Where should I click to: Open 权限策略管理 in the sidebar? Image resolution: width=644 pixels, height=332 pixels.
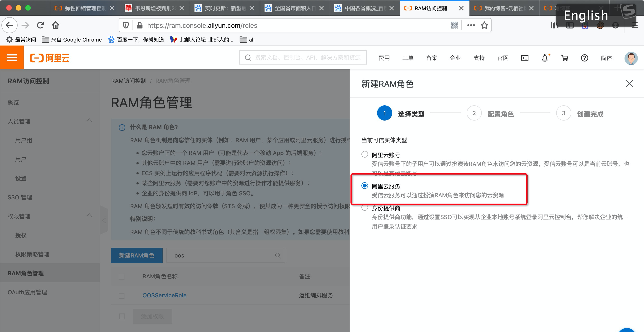click(x=32, y=254)
